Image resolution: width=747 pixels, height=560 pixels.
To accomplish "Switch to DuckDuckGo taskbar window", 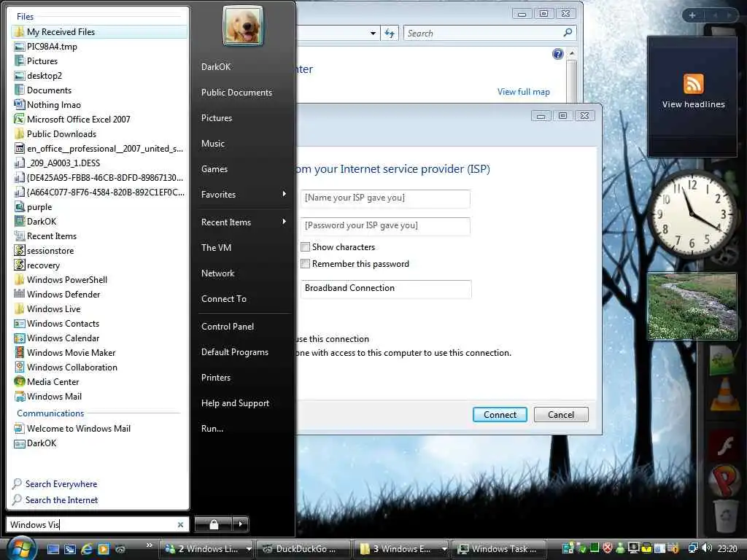I will [303, 549].
